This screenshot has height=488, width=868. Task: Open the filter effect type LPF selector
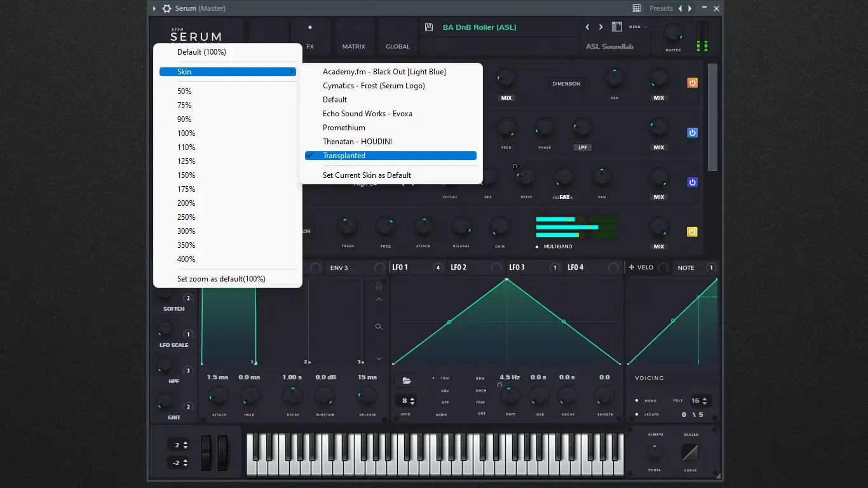(582, 147)
